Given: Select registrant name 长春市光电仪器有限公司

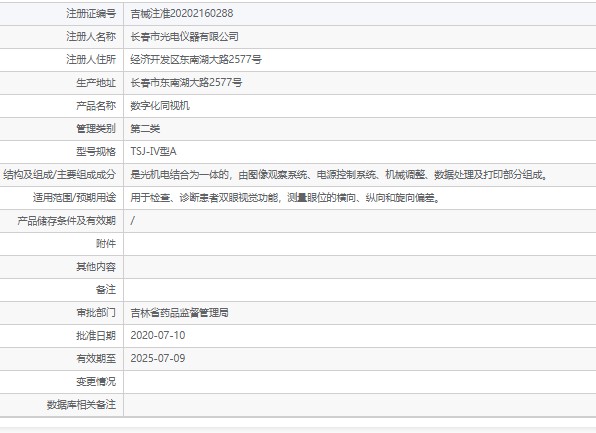Looking at the screenshot, I should [184, 37].
